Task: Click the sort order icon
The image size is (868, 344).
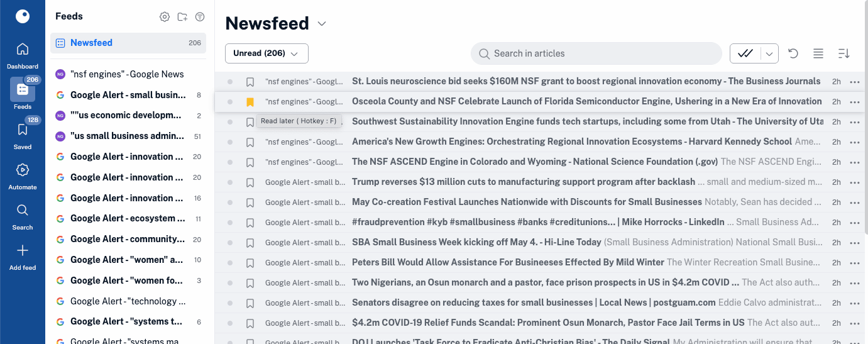Action: tap(843, 53)
